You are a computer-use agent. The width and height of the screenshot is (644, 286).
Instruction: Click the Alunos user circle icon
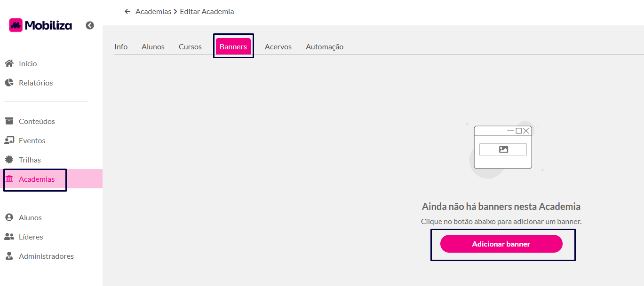point(9,217)
